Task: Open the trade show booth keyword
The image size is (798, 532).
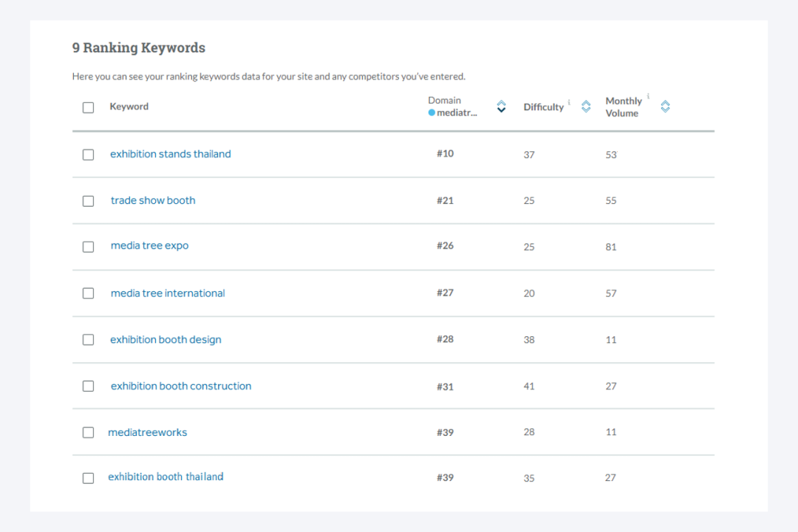Action: 153,200
